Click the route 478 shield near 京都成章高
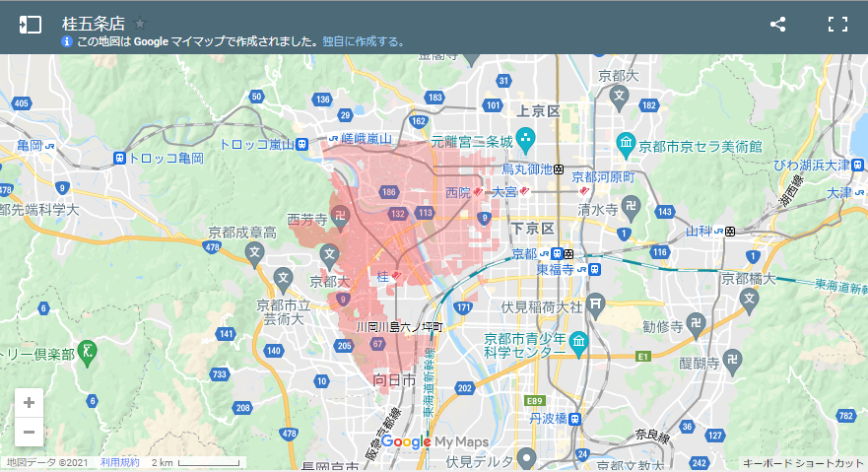Image resolution: width=868 pixels, height=472 pixels. [213, 247]
